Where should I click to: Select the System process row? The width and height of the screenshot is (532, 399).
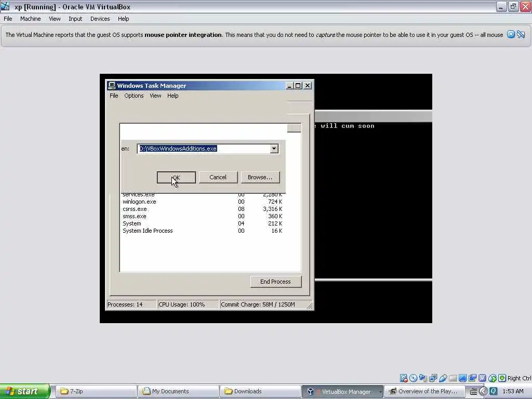[x=203, y=223]
